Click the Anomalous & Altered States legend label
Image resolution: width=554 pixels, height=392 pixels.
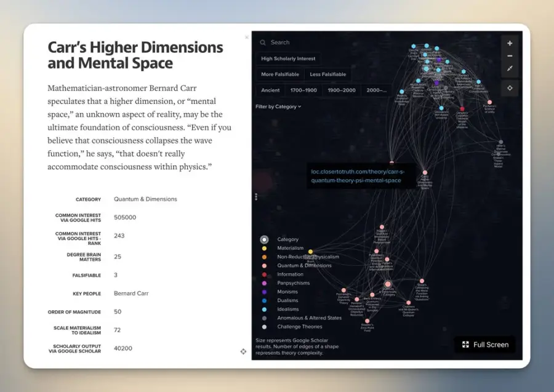click(309, 318)
